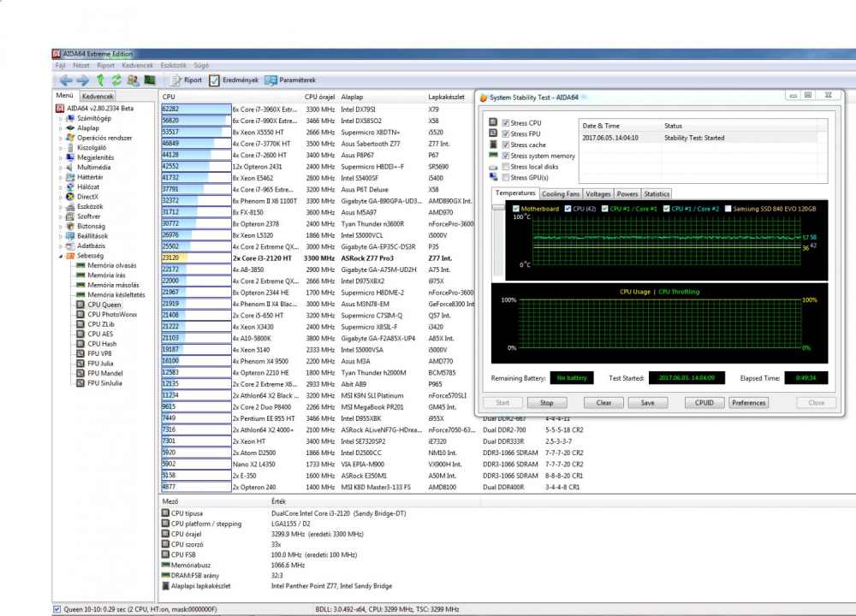Screen dimensions: 856x616
Task: Expand the Megjelenítés tree node
Action: pyautogui.click(x=61, y=157)
